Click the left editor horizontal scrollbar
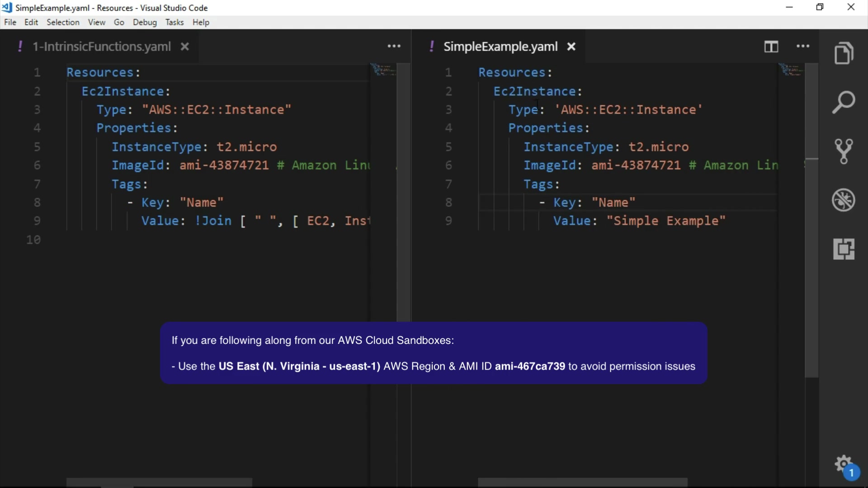Image resolution: width=868 pixels, height=488 pixels. pyautogui.click(x=159, y=482)
